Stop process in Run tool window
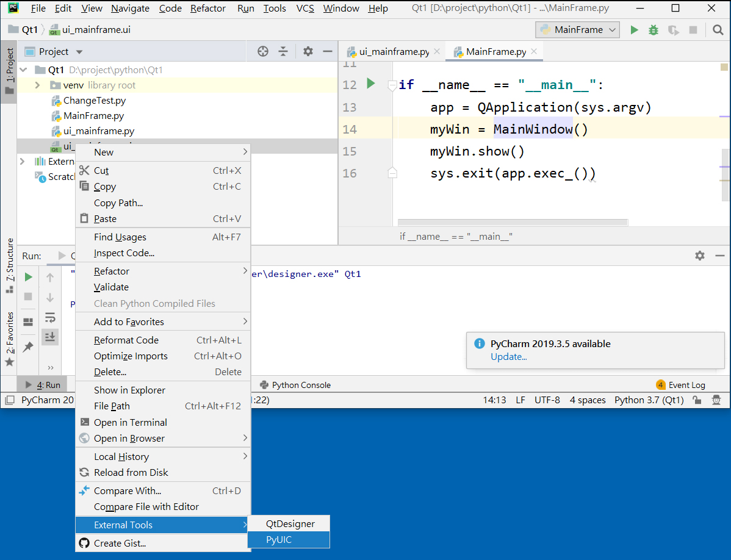 tap(28, 296)
